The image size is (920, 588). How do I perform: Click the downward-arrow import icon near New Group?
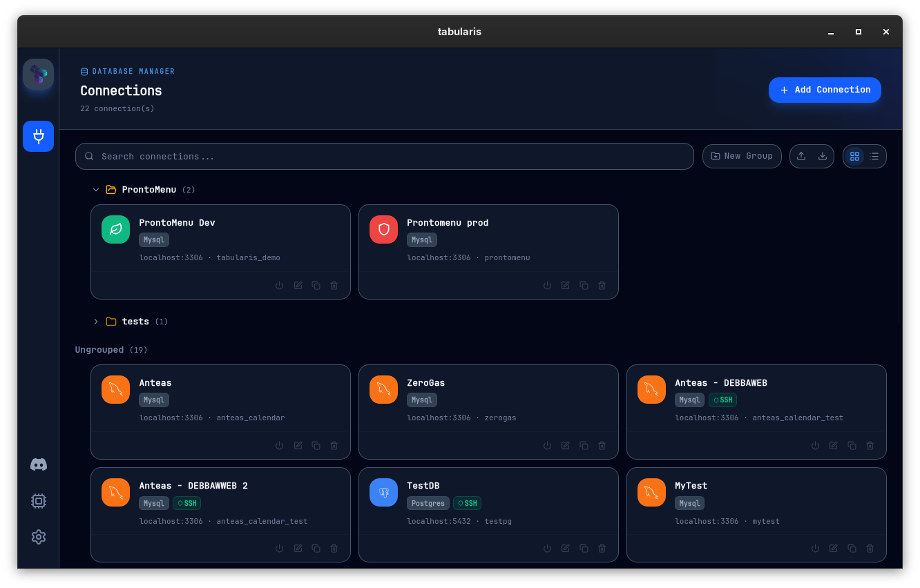(x=823, y=156)
